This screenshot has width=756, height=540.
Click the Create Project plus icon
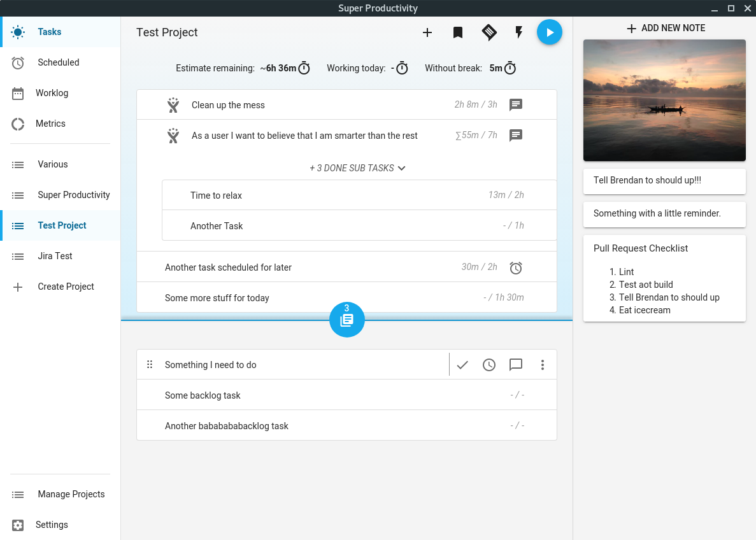tap(18, 287)
